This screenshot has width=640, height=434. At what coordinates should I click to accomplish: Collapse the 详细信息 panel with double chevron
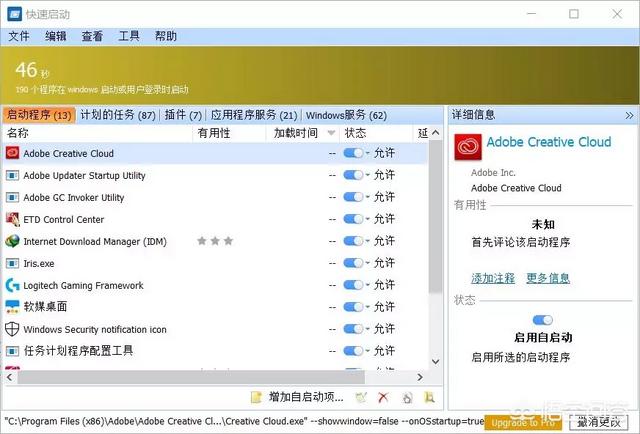point(629,116)
